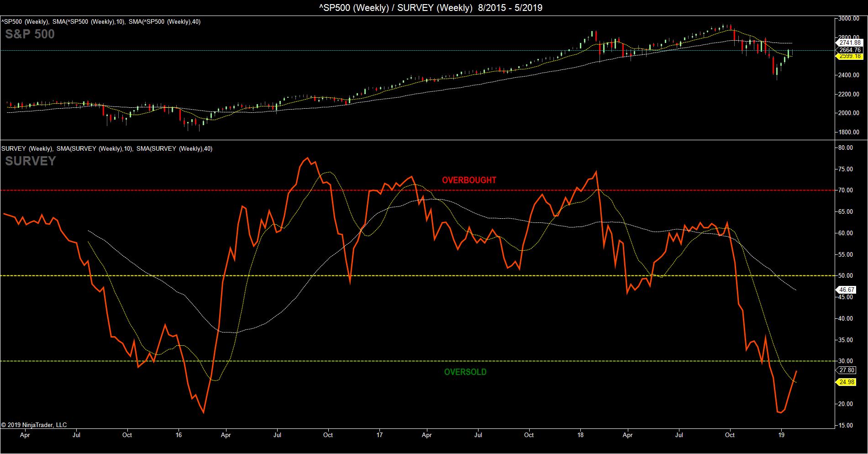Image resolution: width=868 pixels, height=454 pixels.
Task: Click the red OVERBOUGHT label
Action: coord(469,180)
